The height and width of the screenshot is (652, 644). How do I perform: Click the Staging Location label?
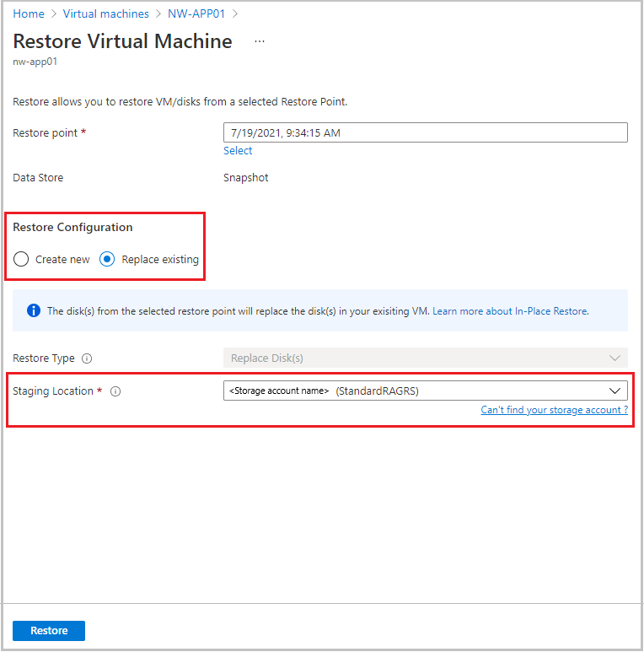(x=53, y=391)
